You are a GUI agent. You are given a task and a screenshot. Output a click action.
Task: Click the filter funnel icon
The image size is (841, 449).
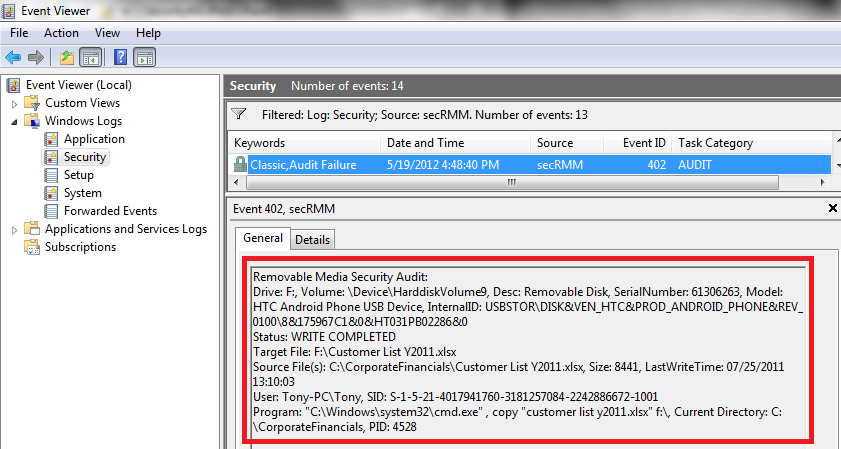click(x=239, y=114)
